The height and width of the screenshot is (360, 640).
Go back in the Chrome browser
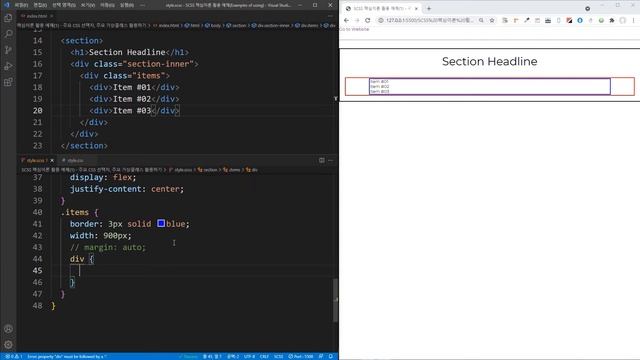tap(346, 20)
